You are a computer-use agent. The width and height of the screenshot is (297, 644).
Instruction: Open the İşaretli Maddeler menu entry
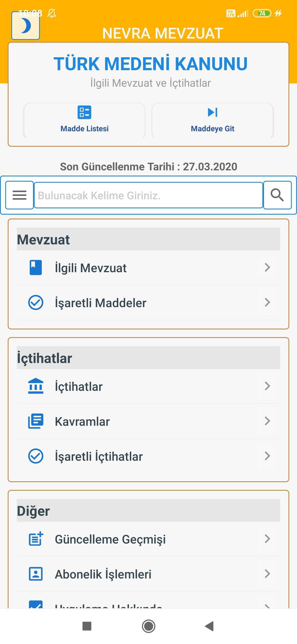pos(148,303)
